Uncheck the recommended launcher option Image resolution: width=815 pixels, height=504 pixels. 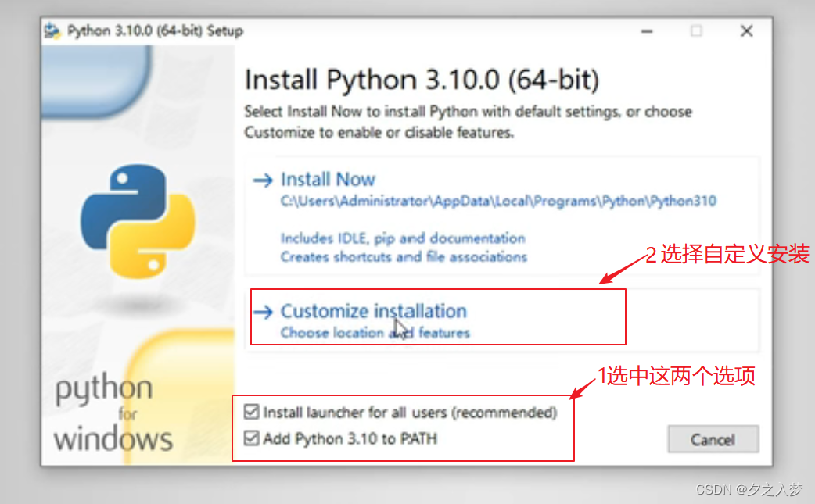pos(252,412)
